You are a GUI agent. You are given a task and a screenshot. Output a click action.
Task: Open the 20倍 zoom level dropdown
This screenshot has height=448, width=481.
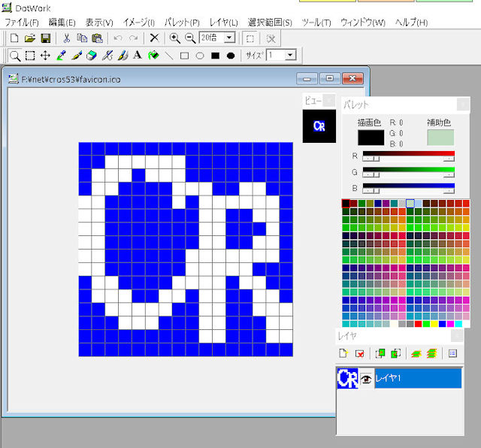pos(229,38)
